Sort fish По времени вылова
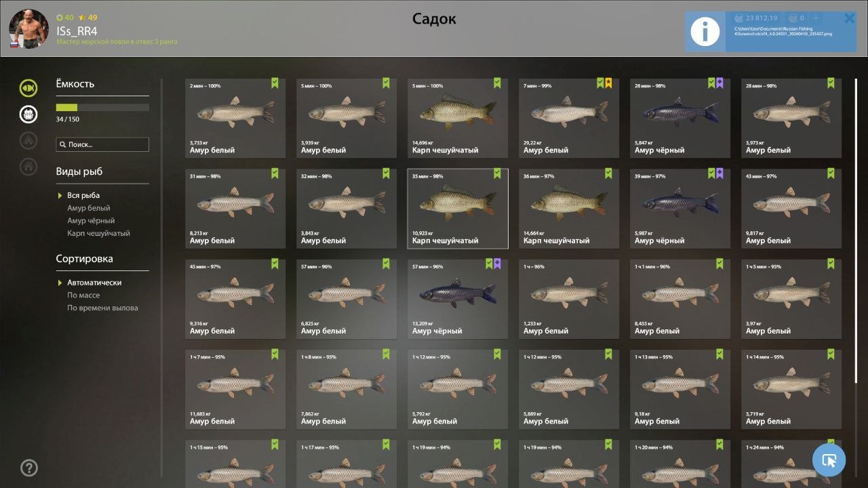The height and width of the screenshot is (488, 868). (102, 308)
